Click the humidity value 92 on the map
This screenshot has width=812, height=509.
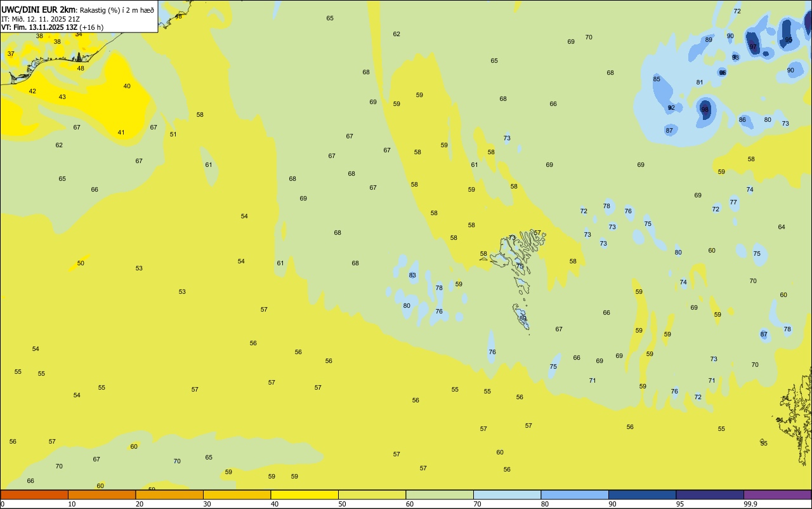(671, 108)
